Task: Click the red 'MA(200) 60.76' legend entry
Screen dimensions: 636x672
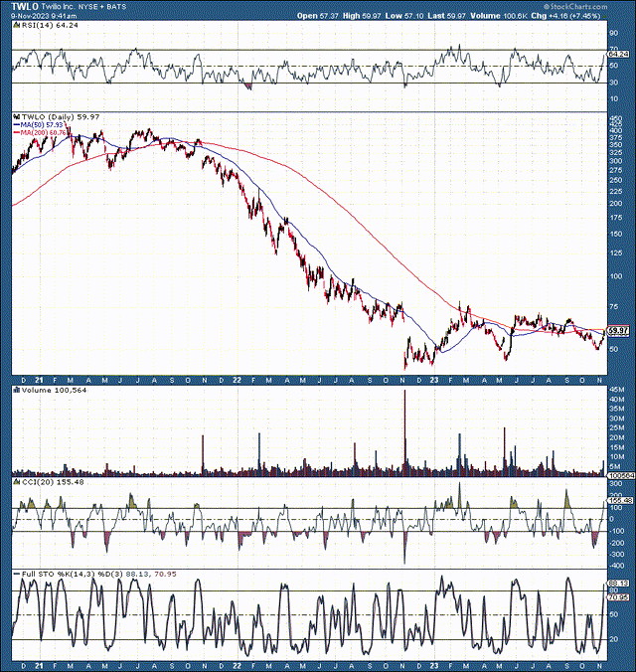Action: click(x=40, y=132)
